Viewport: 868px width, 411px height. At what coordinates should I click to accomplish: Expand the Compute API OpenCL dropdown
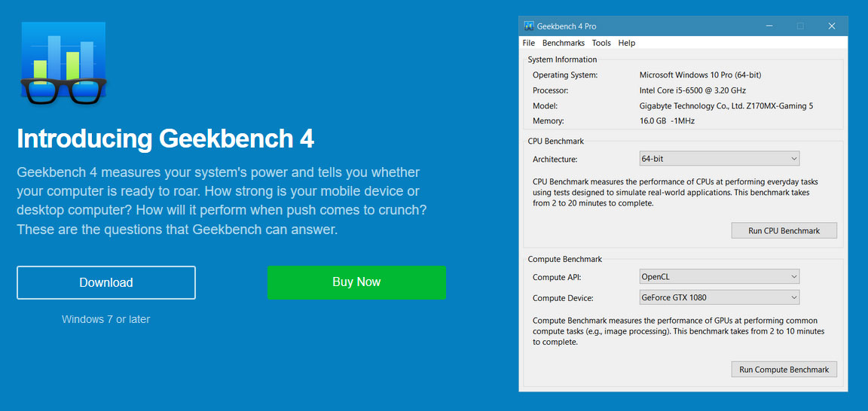(x=720, y=276)
